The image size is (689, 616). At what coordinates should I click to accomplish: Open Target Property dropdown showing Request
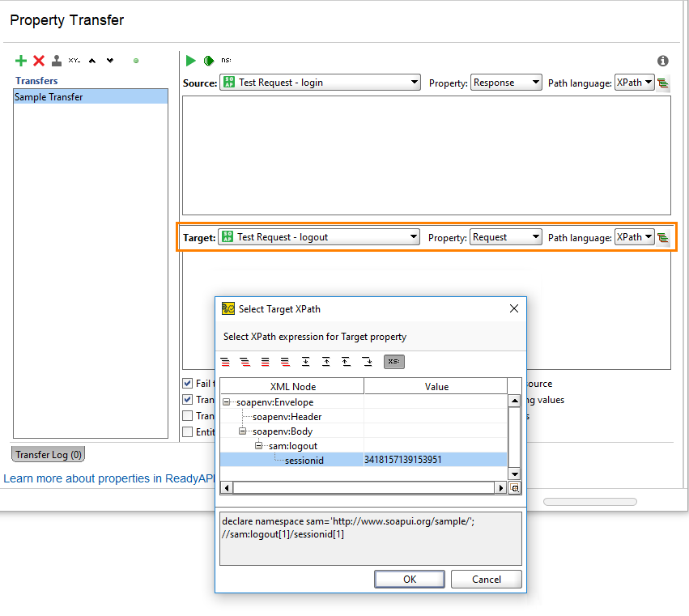tap(505, 237)
